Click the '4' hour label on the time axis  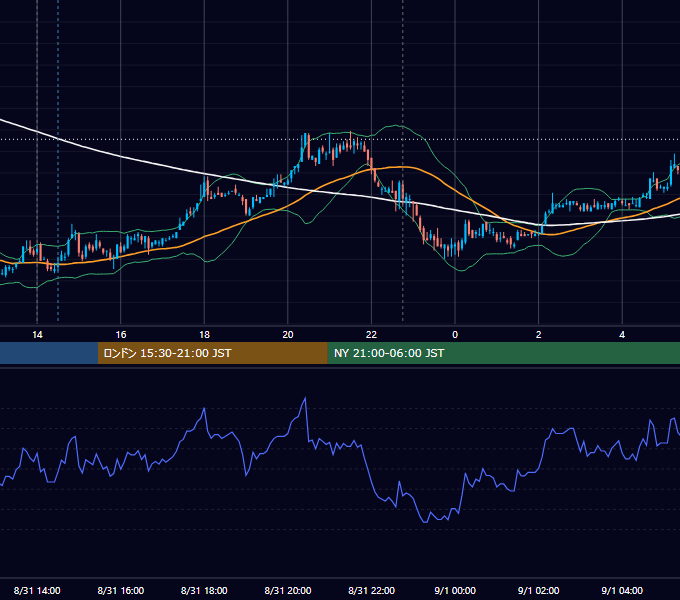coord(622,335)
